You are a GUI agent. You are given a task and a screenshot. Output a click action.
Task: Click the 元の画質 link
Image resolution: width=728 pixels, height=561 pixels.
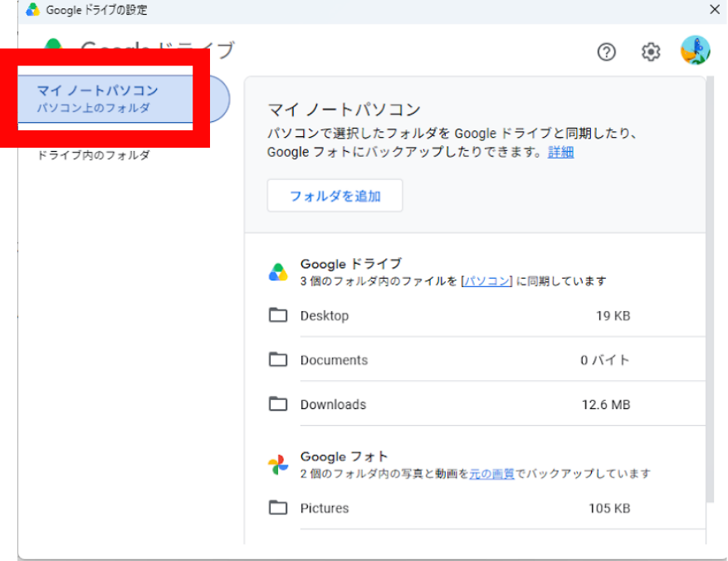pos(491,474)
